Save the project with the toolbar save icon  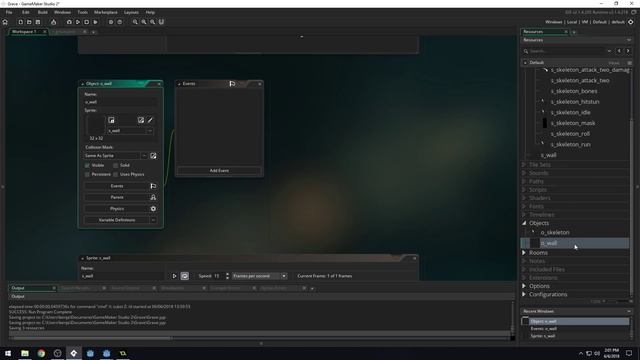point(38,22)
